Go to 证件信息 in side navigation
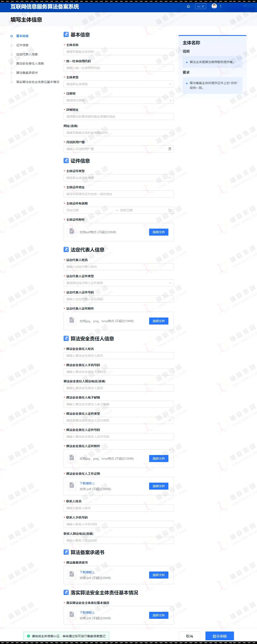Viewport: 257px width, 644px height. click(22, 45)
